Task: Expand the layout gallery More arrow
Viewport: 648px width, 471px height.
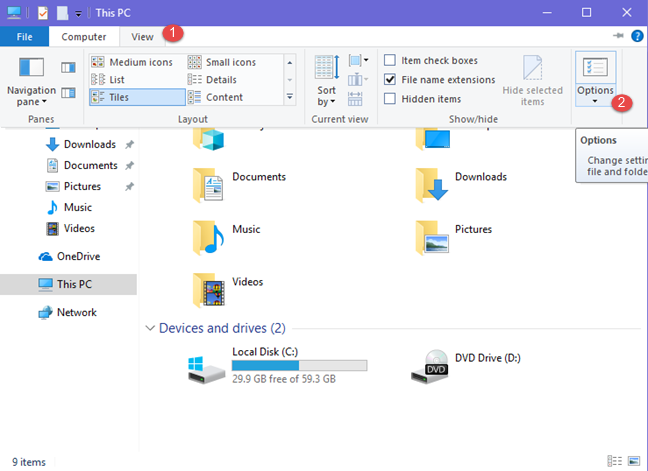Action: 290,97
